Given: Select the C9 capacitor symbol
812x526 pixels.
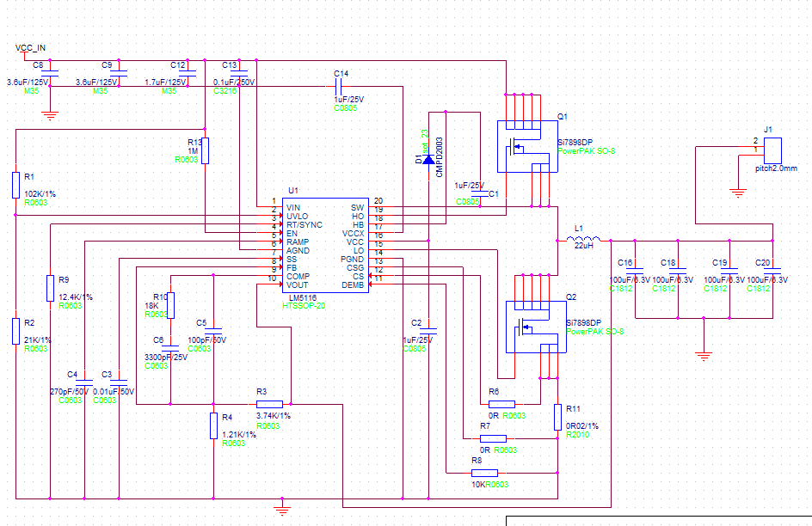Looking at the screenshot, I should pos(119,73).
